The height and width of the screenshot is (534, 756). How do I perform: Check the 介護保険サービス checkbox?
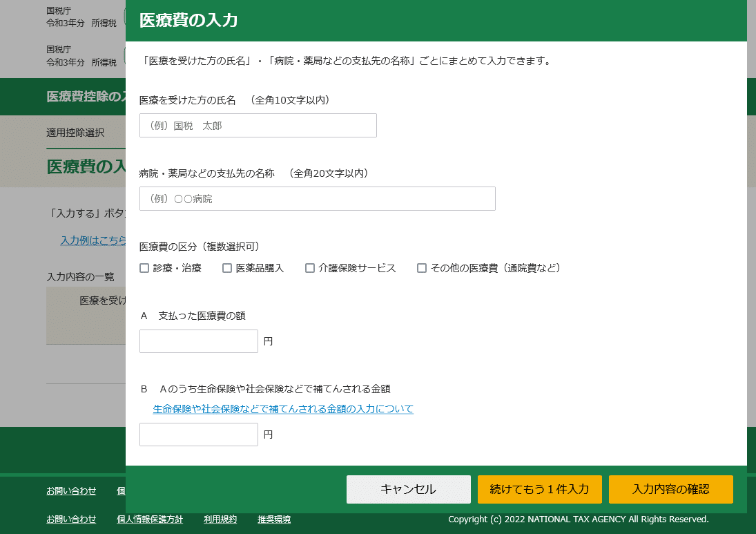coord(309,267)
